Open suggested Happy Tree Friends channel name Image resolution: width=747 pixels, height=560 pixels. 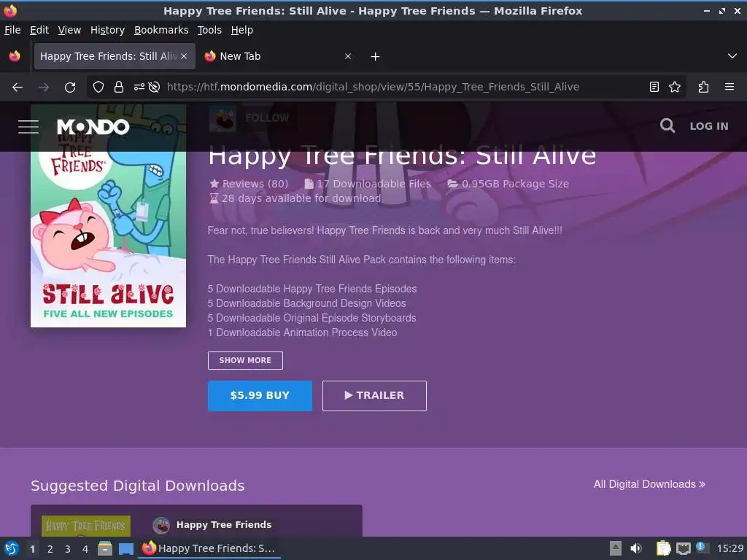point(224,525)
